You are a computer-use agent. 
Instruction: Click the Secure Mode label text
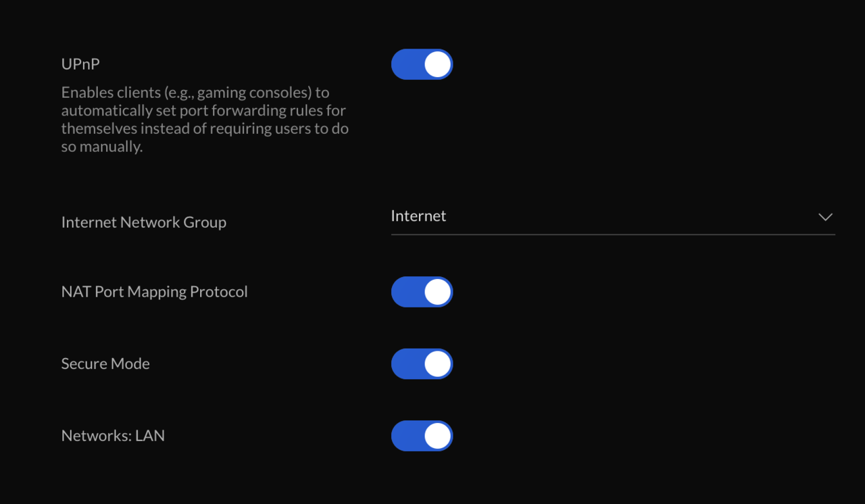click(x=105, y=363)
